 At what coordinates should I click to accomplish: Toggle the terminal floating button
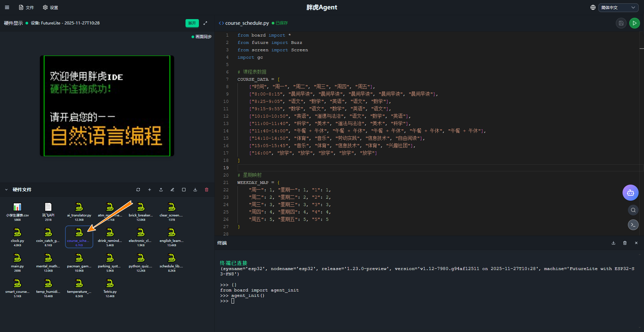(633, 225)
